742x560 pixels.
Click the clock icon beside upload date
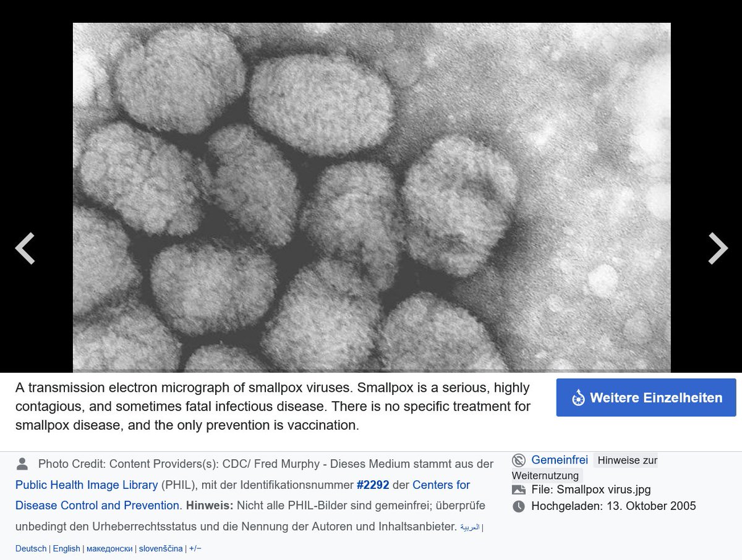[519, 506]
